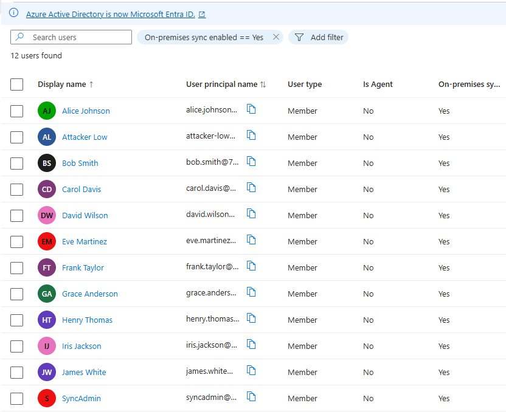Image resolution: width=506 pixels, height=420 pixels.
Task: Copy Frank Taylor's user principal name
Action: tap(251, 266)
